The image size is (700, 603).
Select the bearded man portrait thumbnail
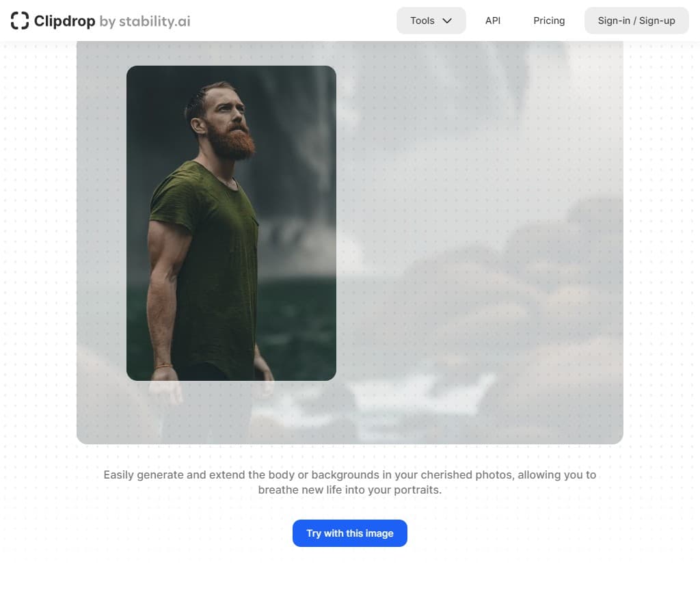coord(231,223)
